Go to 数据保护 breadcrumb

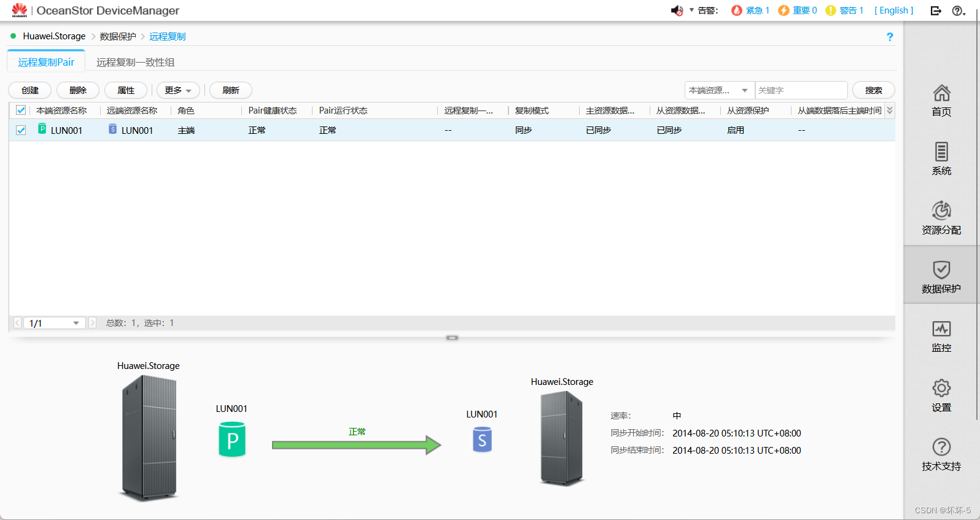click(x=118, y=36)
